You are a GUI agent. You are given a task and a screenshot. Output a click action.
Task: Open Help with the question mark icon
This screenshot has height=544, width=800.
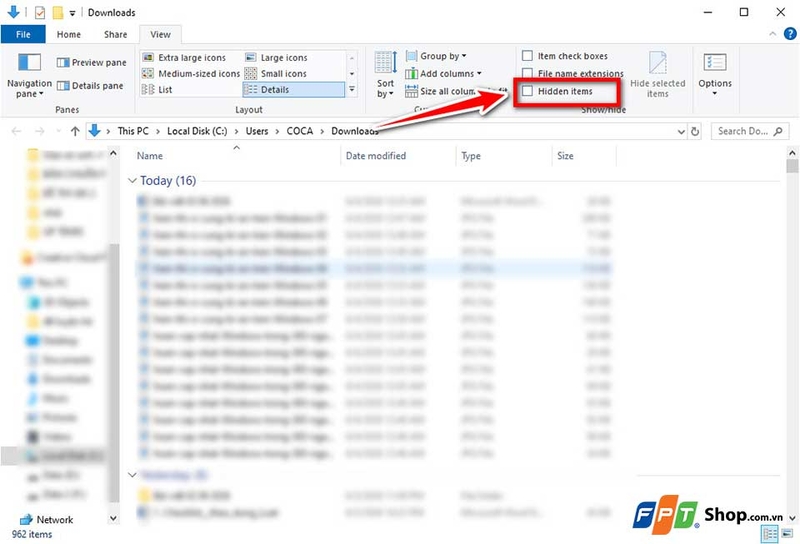click(x=790, y=34)
